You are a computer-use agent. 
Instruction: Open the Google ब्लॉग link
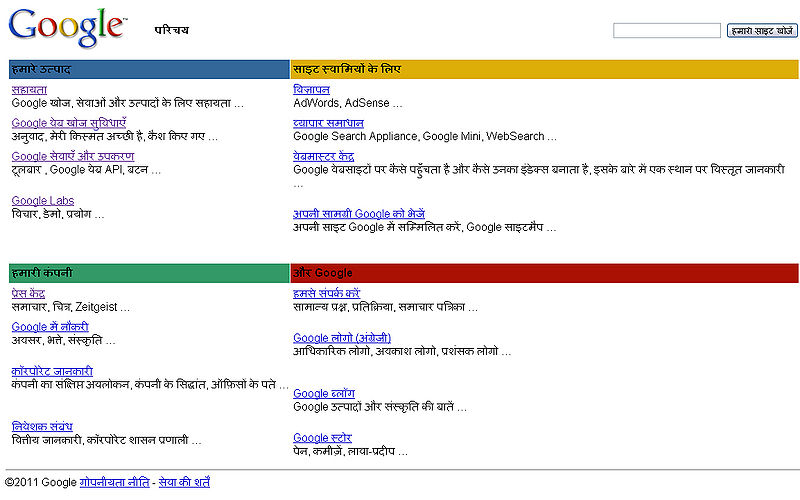pos(324,393)
